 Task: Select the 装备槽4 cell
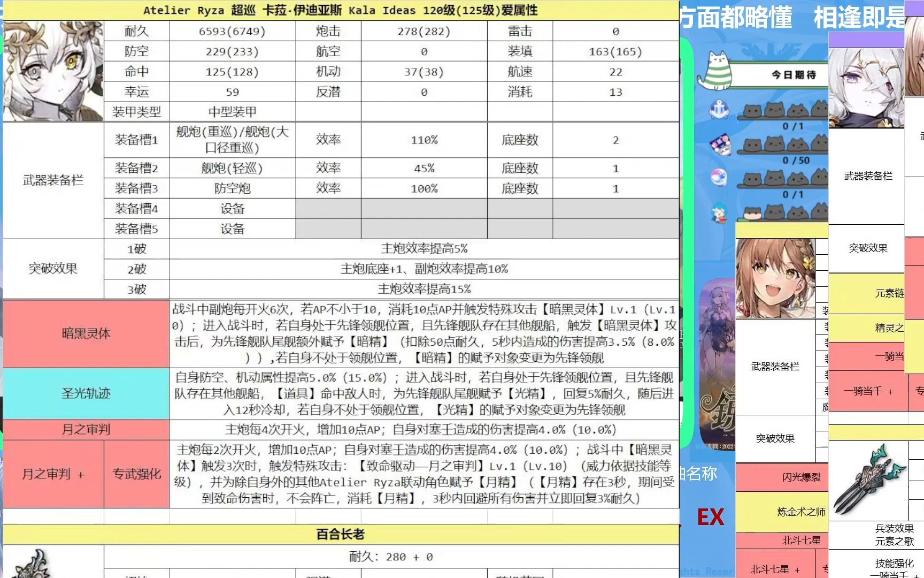(x=136, y=209)
